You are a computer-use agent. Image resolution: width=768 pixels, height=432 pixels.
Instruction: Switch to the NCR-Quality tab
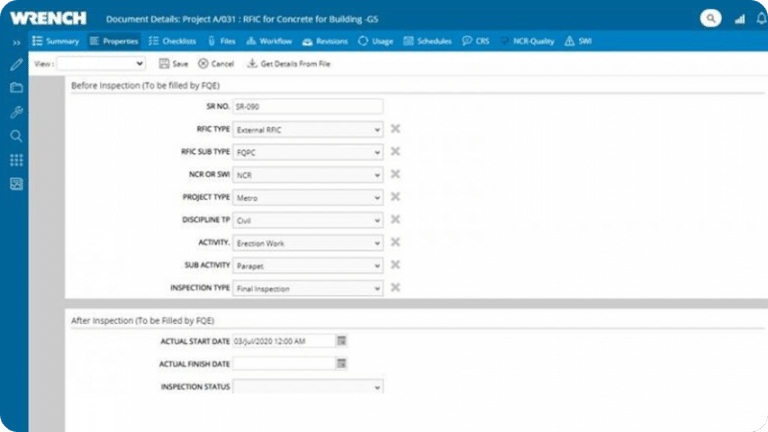(x=528, y=41)
